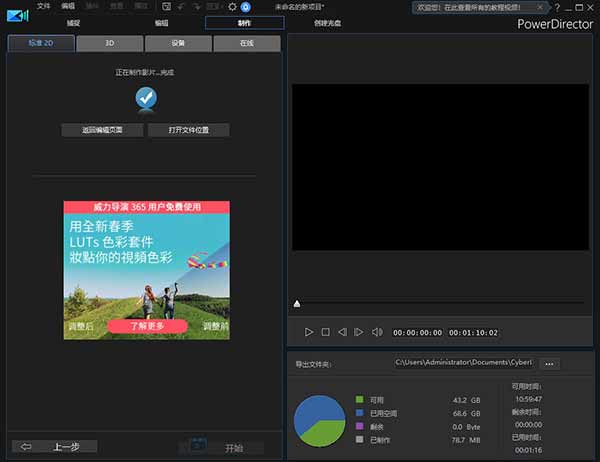Click the 打开文件位置 button
The image size is (600, 462).
(188, 130)
